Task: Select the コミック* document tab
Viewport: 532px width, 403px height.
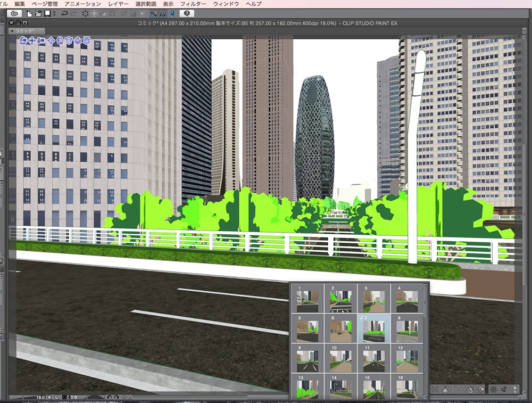Action: coord(27,31)
